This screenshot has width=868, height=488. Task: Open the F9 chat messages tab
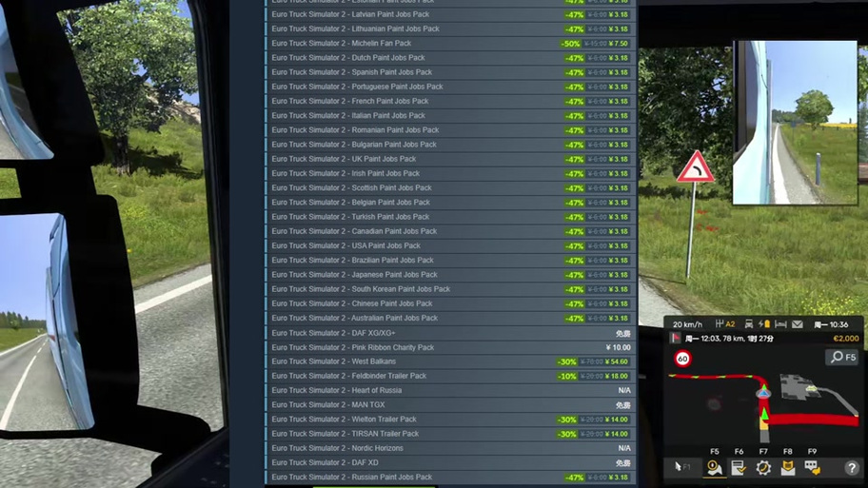tap(812, 467)
